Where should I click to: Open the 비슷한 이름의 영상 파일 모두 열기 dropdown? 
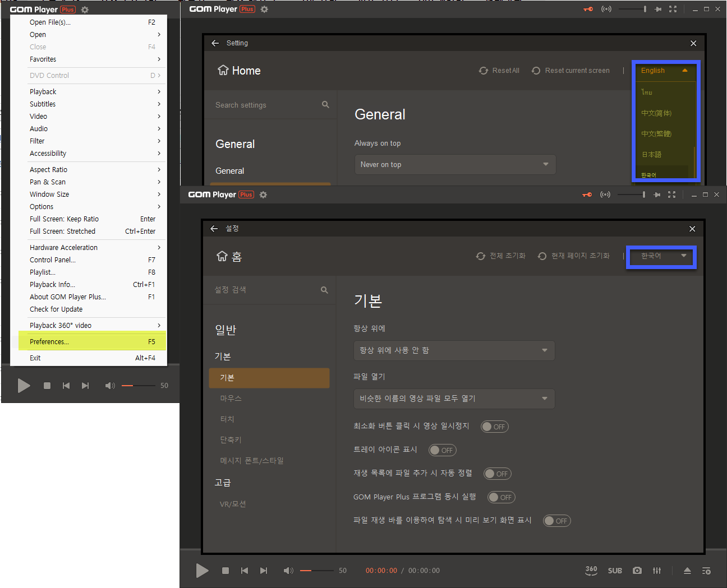454,399
